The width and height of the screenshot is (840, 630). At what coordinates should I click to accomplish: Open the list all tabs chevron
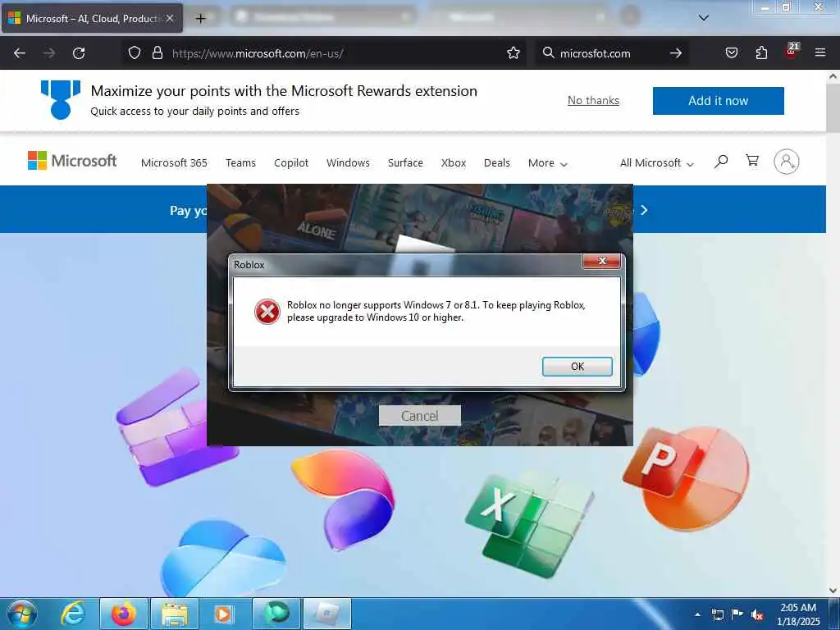[703, 18]
